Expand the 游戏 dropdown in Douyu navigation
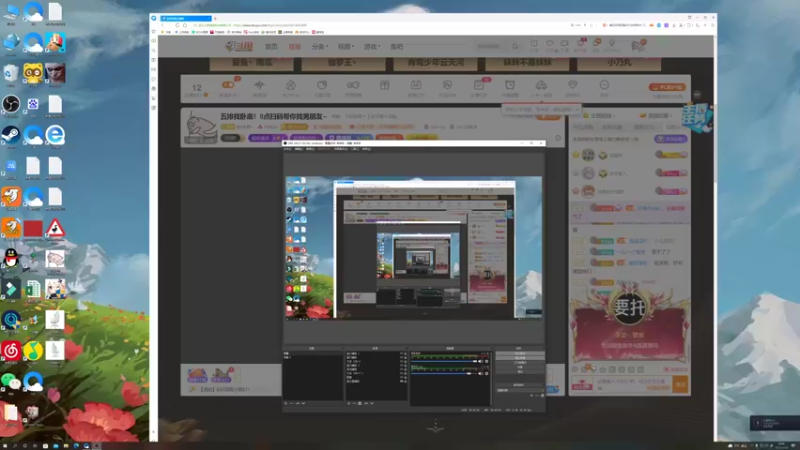This screenshot has width=800, height=450. tap(372, 46)
